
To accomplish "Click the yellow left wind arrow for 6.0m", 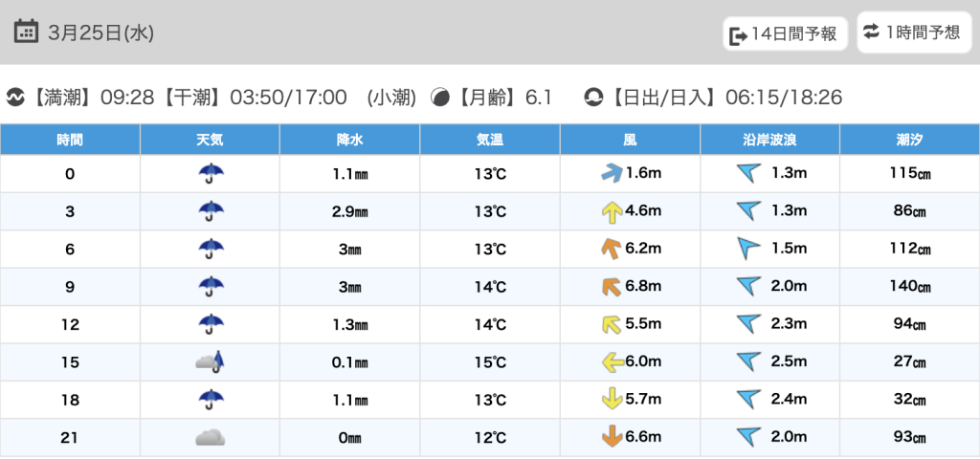I will tap(611, 361).
